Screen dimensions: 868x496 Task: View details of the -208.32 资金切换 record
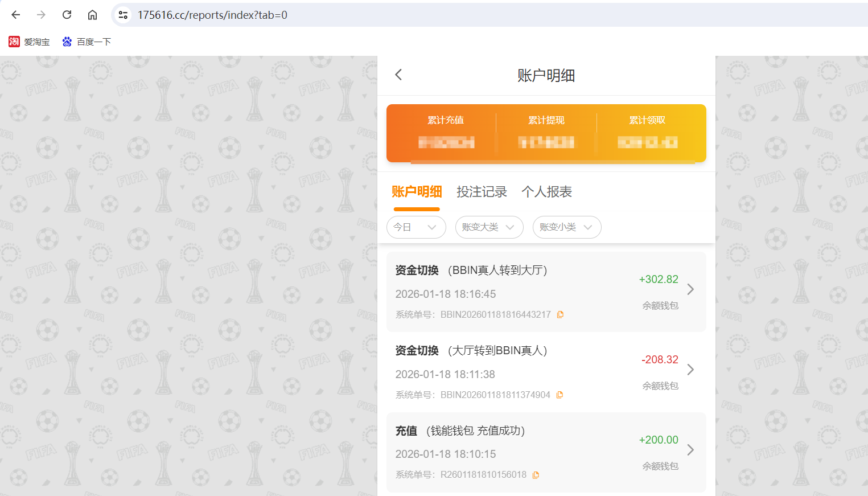tap(690, 370)
